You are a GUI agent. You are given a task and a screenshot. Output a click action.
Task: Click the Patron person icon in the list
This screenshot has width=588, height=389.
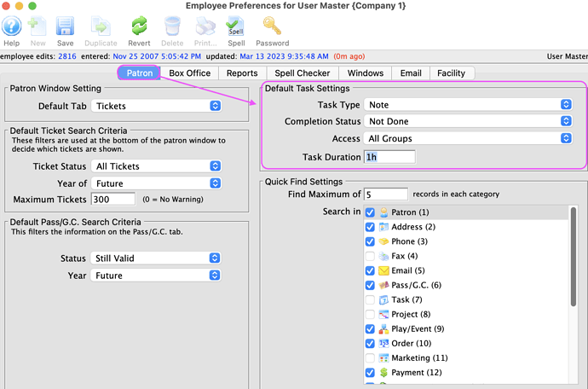(x=383, y=212)
